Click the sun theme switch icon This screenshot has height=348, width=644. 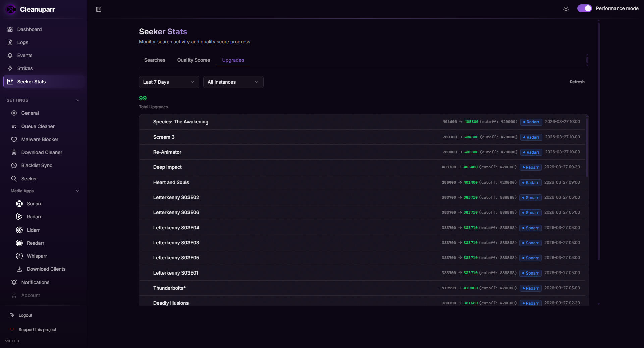click(566, 9)
